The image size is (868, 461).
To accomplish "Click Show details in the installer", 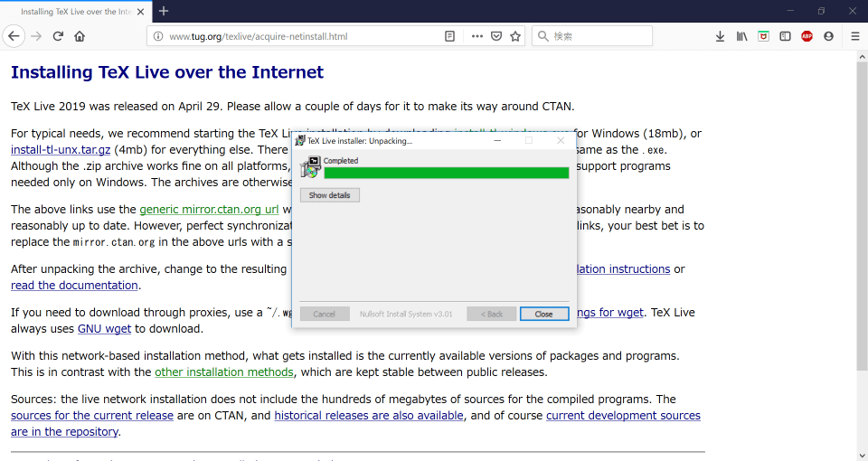I will pos(329,195).
